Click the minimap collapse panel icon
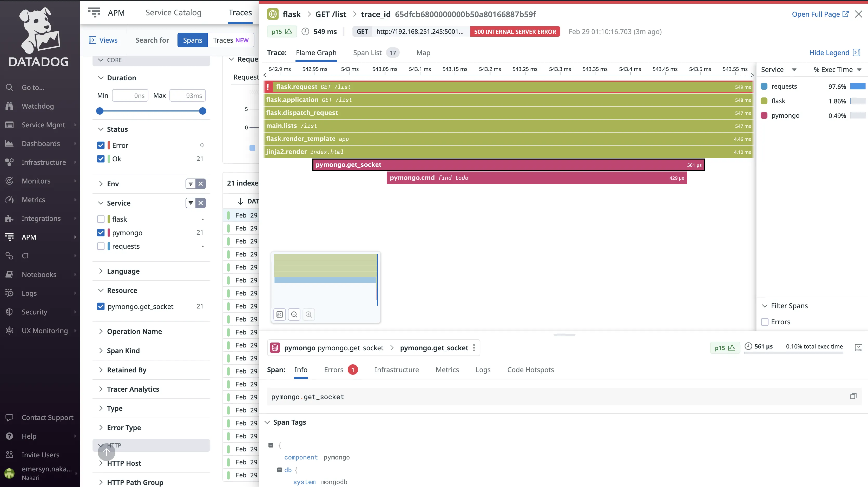The height and width of the screenshot is (487, 868). tap(279, 314)
